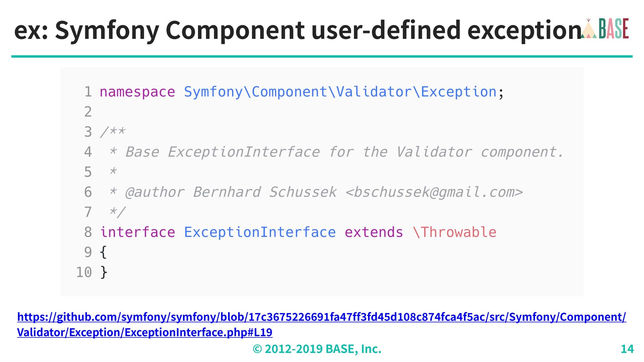
Task: Click the bschussek@gmail.com email text
Action: click(x=434, y=192)
